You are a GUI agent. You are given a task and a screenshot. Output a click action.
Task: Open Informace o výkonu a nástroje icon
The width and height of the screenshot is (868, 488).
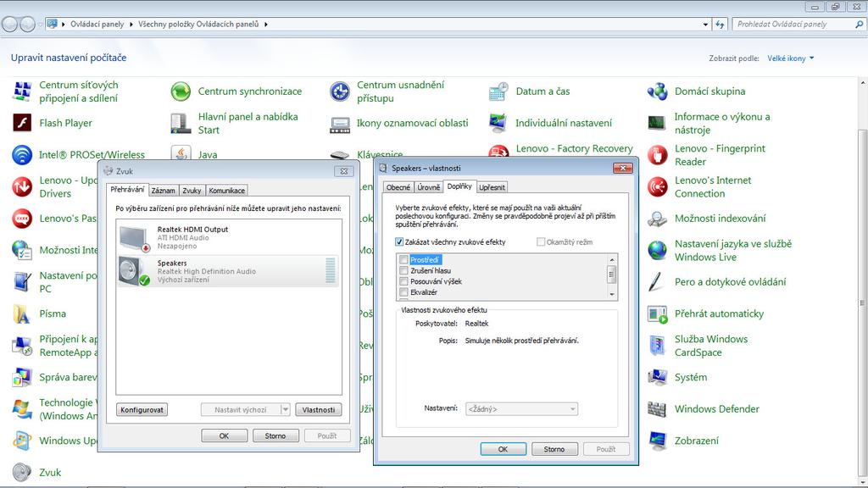point(657,123)
